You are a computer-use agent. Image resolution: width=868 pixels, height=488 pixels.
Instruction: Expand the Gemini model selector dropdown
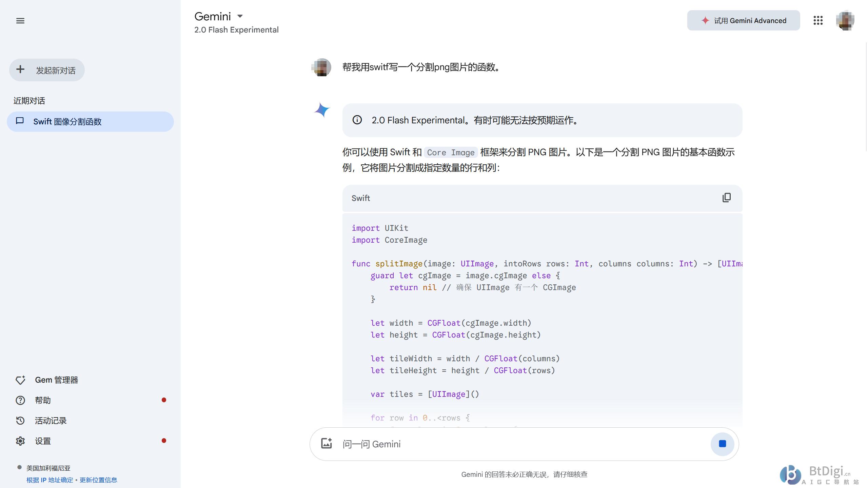pos(240,16)
